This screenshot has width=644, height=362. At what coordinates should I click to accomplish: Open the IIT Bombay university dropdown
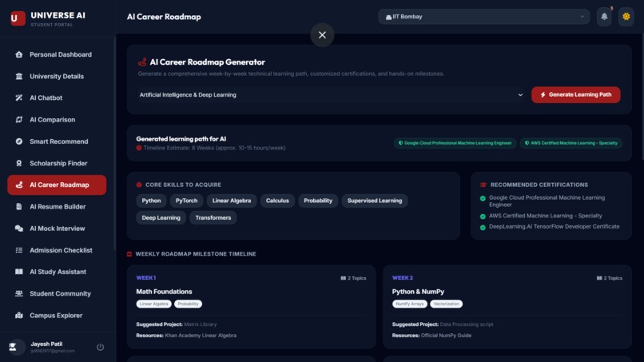[x=484, y=17]
